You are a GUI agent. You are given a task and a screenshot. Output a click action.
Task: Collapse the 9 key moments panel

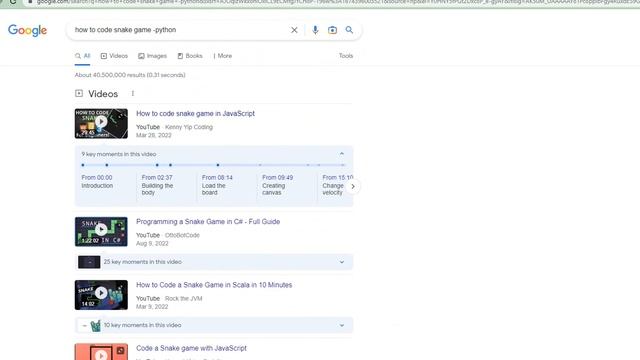[x=342, y=154]
